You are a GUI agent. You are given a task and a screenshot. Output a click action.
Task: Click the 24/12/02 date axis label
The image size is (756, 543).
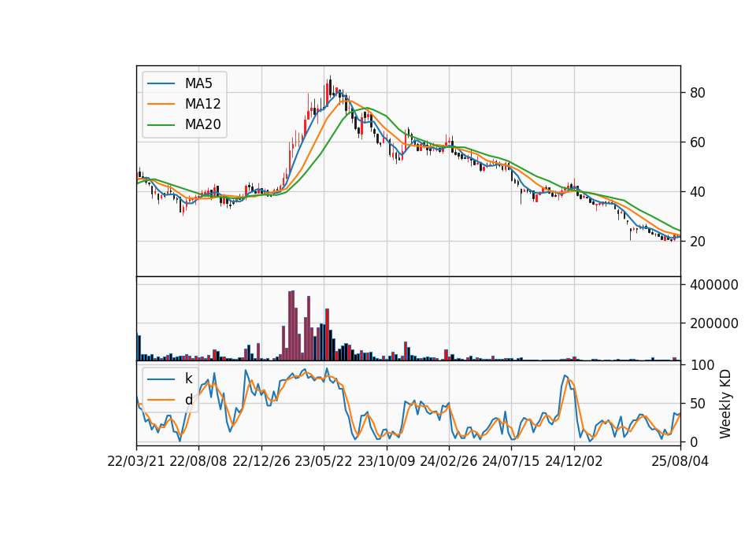(574, 461)
